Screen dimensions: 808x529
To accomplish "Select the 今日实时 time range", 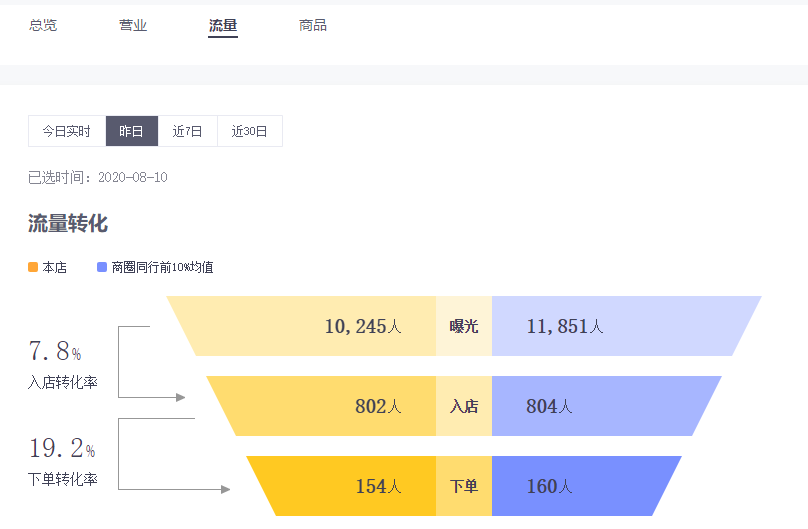I will 67,131.
